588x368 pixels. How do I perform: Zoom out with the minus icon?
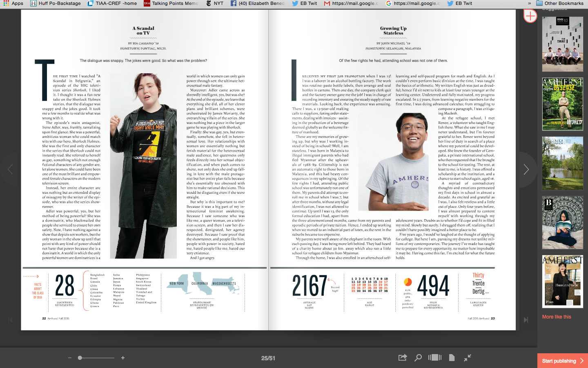[70, 358]
